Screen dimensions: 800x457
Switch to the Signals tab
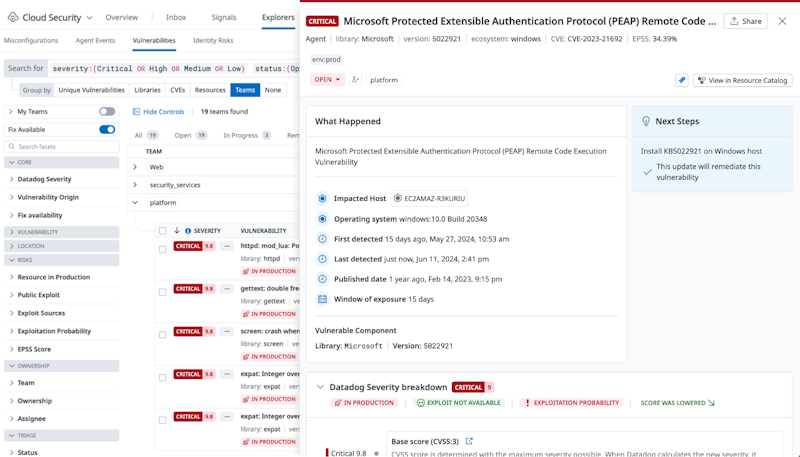(x=224, y=17)
